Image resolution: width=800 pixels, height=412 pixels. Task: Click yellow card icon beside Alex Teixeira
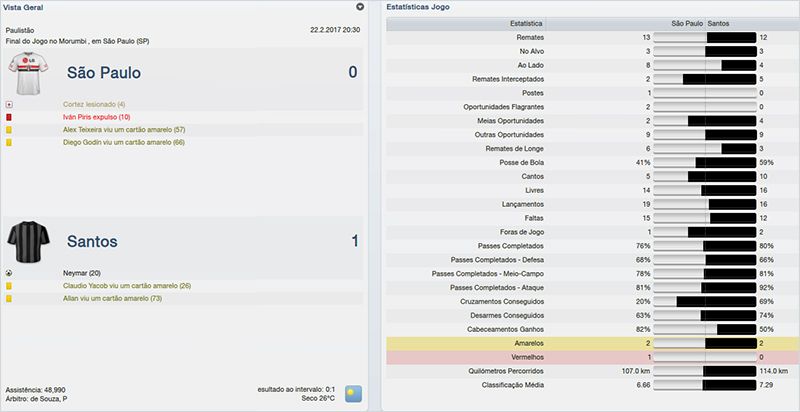[x=9, y=130]
